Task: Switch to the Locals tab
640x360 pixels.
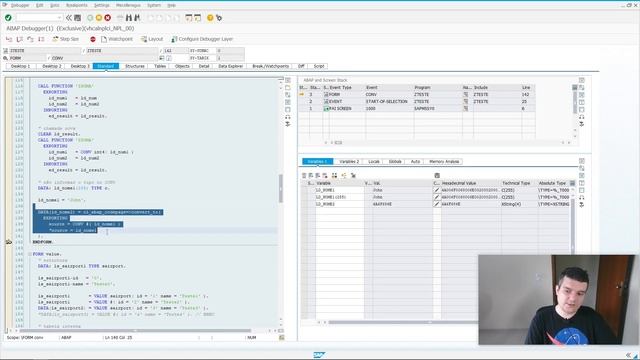Action: (374, 162)
